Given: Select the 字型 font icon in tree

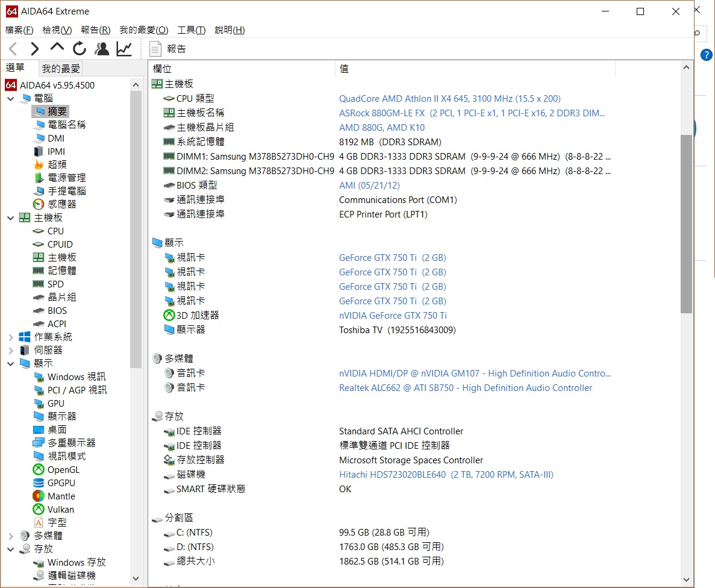Looking at the screenshot, I should coord(39,523).
